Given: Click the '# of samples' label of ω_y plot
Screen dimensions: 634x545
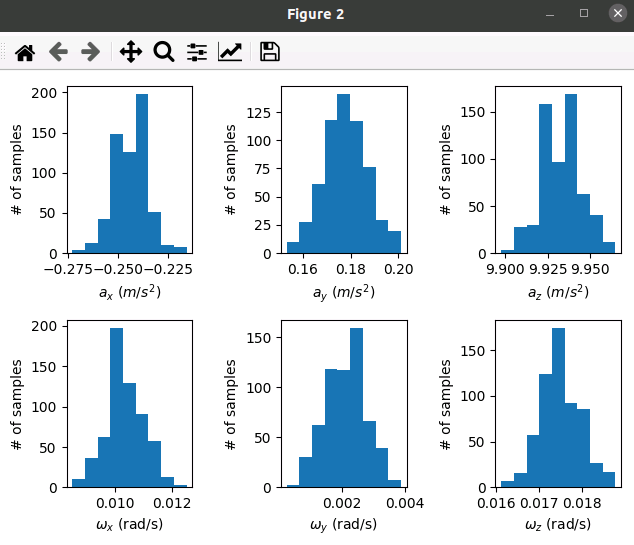Looking at the screenshot, I should pyautogui.click(x=230, y=404).
